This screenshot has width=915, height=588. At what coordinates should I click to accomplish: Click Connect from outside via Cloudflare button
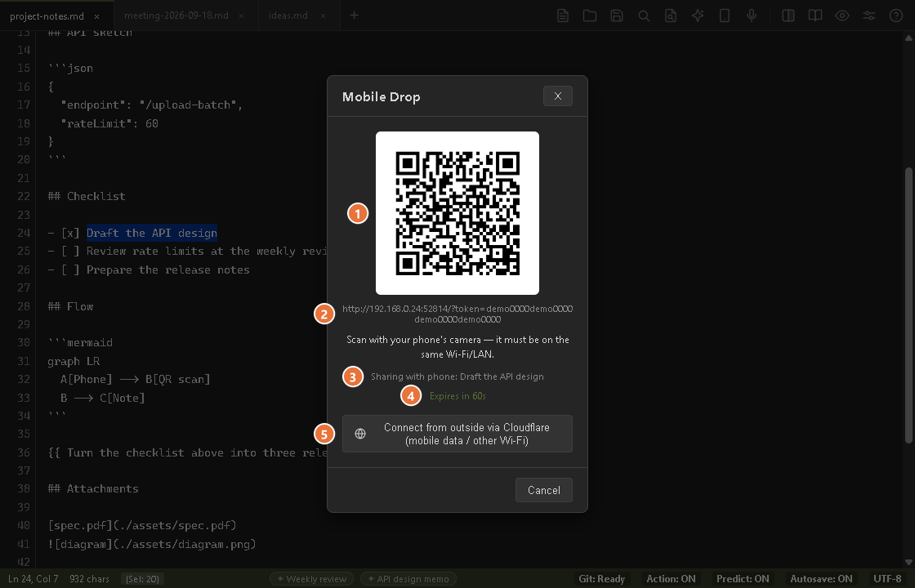457,434
